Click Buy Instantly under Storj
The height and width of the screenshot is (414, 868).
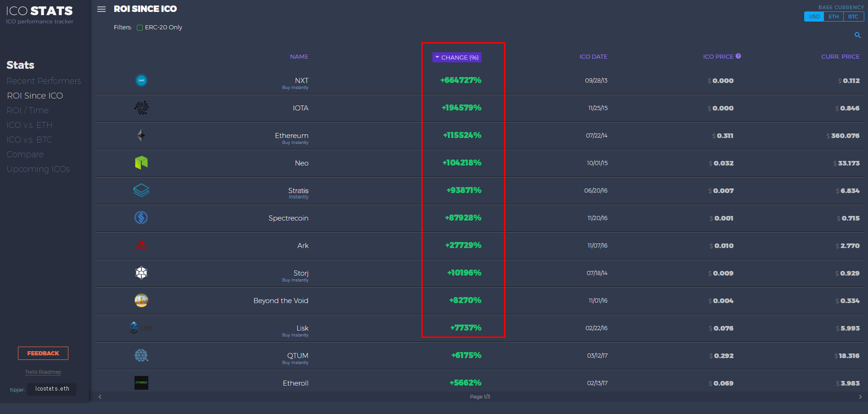[x=295, y=280]
